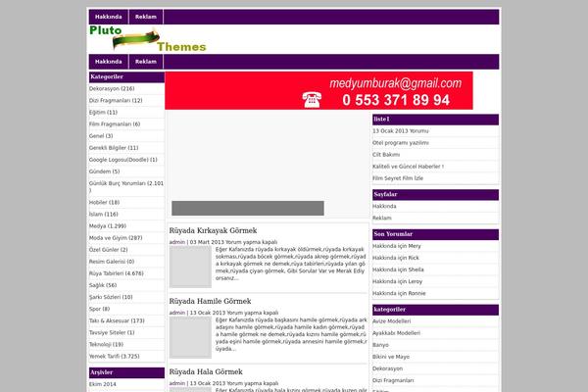Click the Pluto Themes logo
This screenshot has height=392, width=588.
point(148,39)
